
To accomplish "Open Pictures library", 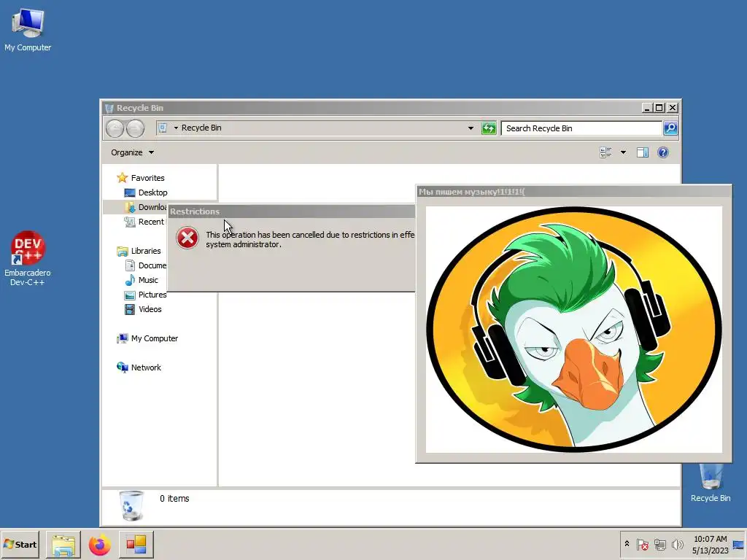I will [145, 295].
